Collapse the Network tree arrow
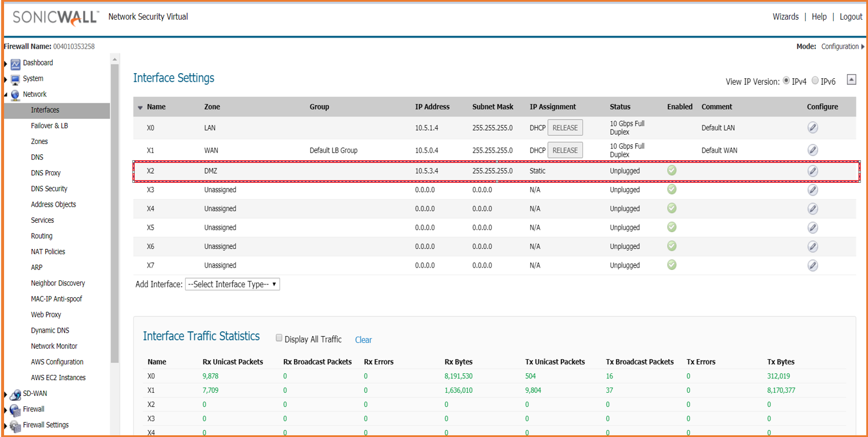This screenshot has width=868, height=437. [6, 95]
